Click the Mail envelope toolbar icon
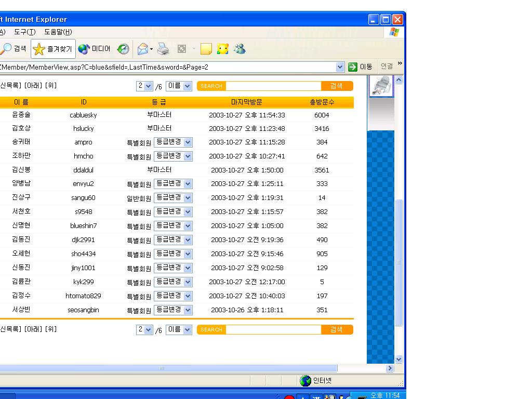This screenshot has height=399, width=532. tap(142, 49)
